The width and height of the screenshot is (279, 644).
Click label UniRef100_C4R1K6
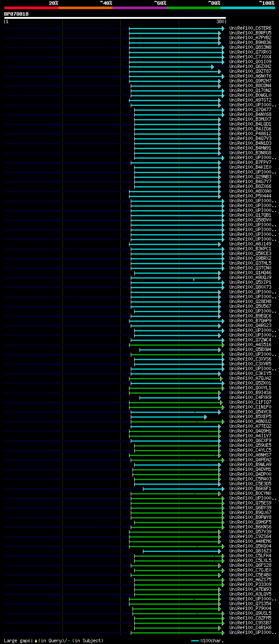point(250,628)
